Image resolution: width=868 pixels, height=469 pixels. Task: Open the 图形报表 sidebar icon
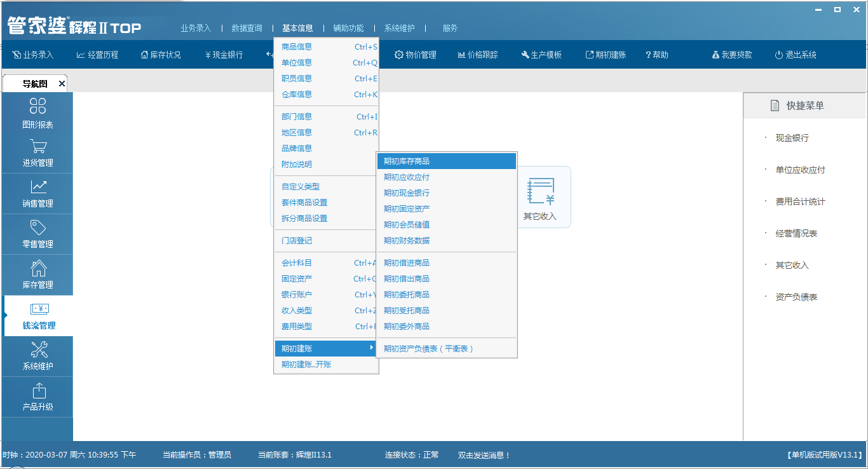pyautogui.click(x=37, y=106)
